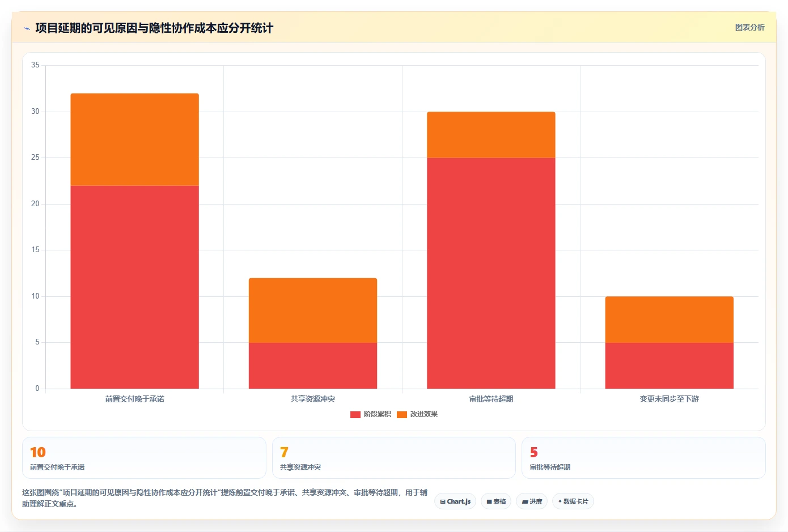Click the x-axis label 共享资源冲突
The image size is (788, 532).
coord(313,399)
